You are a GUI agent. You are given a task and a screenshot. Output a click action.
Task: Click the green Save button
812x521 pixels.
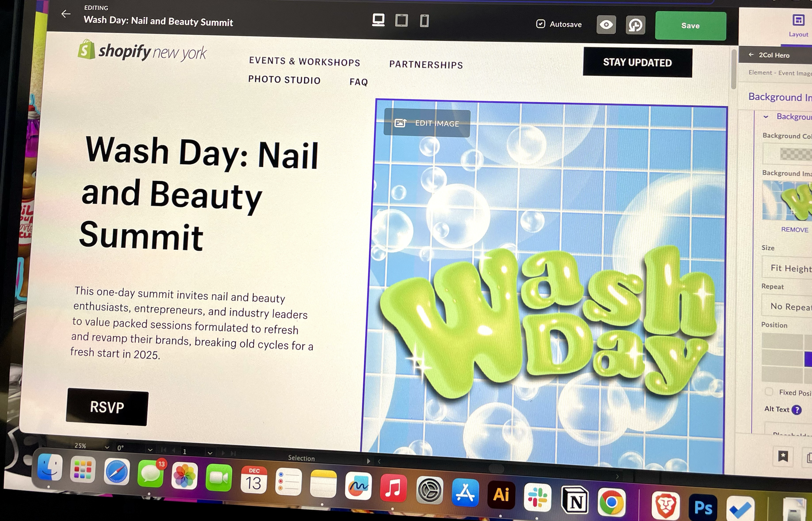click(x=690, y=26)
